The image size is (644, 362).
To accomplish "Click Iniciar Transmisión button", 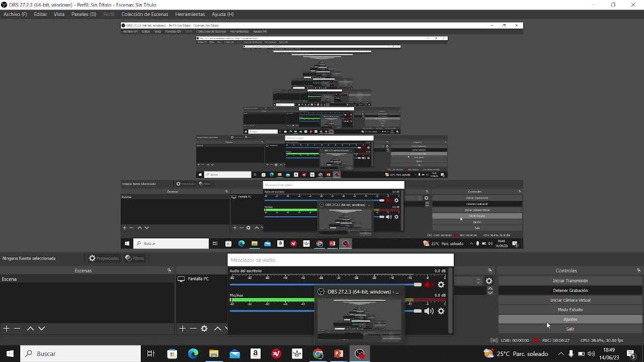I will coord(570,281).
